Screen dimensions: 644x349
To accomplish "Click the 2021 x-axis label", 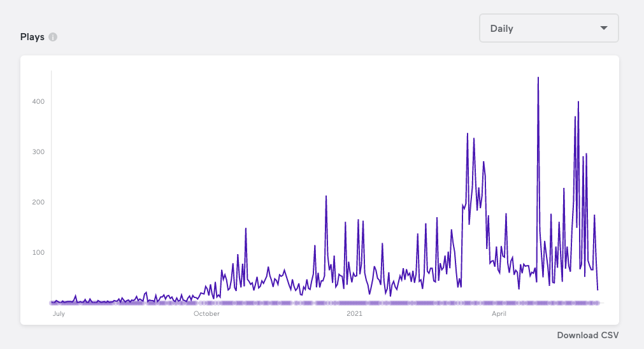I will [x=354, y=314].
